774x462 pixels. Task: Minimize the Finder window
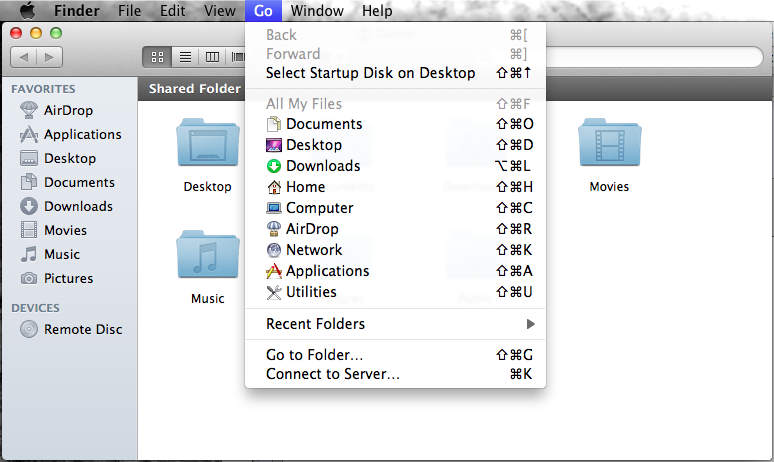click(36, 33)
